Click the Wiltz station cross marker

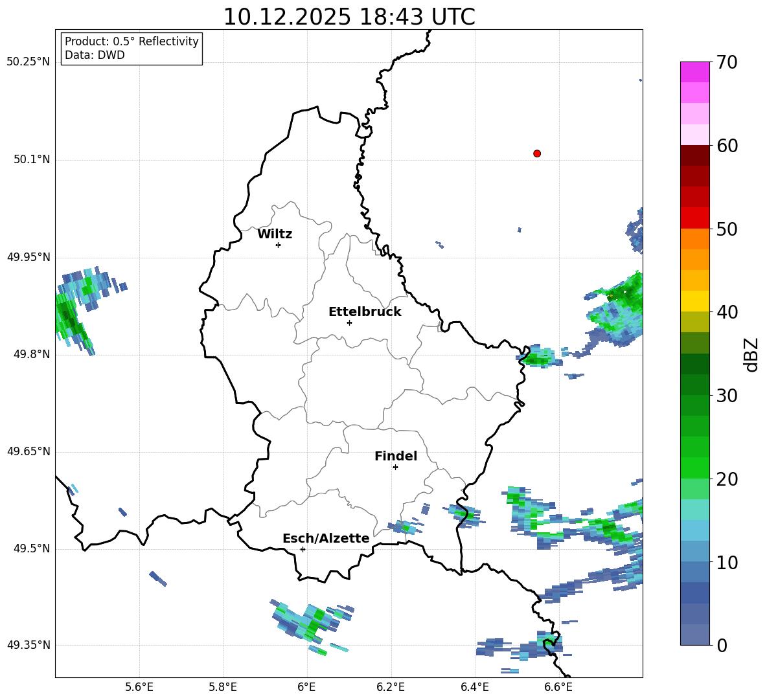pyautogui.click(x=279, y=245)
